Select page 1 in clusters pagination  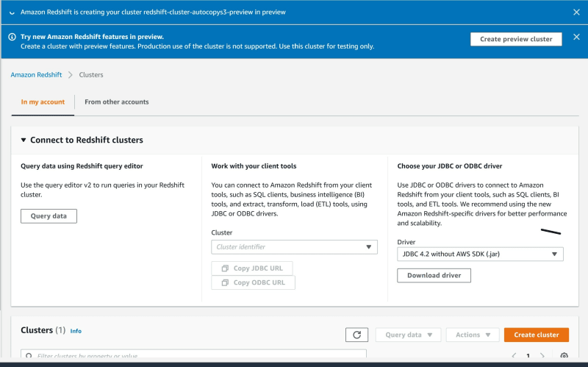[528, 356]
